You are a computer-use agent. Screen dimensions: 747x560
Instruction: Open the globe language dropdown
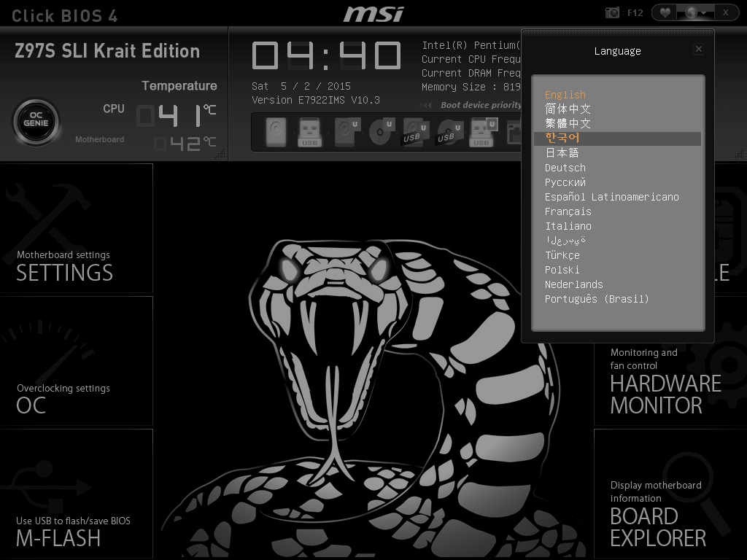tap(695, 13)
